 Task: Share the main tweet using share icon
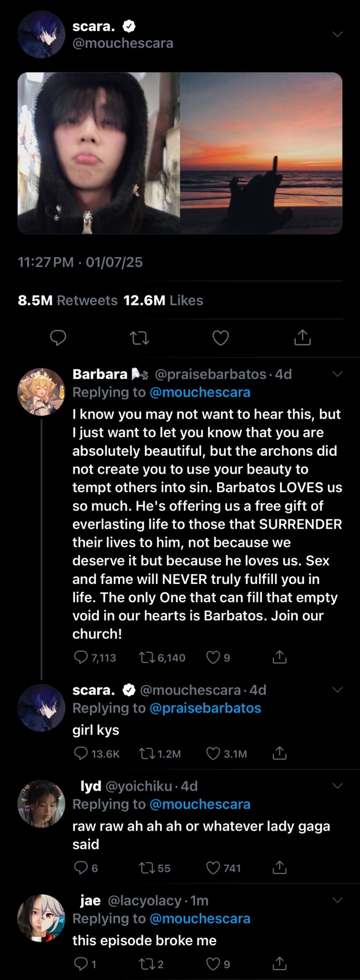point(302,337)
